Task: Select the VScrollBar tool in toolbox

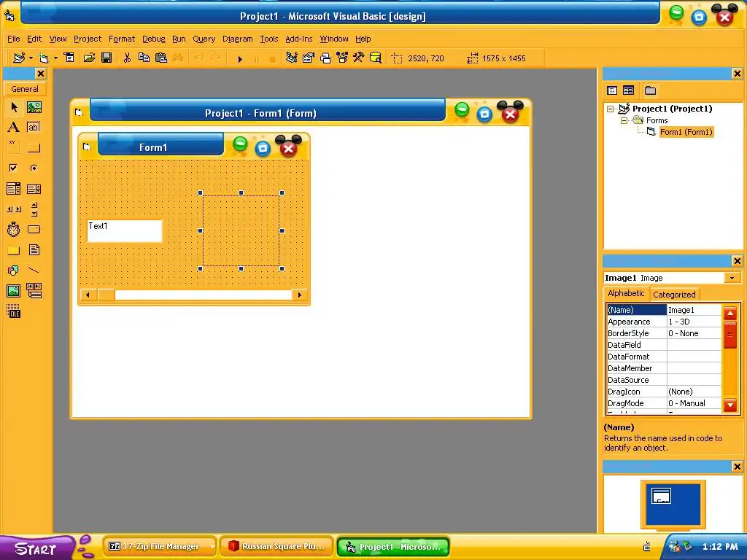Action: point(34,209)
